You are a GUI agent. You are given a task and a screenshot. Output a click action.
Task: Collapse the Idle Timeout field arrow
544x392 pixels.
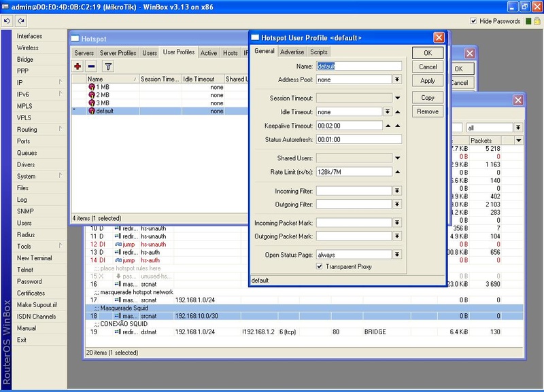(398, 112)
